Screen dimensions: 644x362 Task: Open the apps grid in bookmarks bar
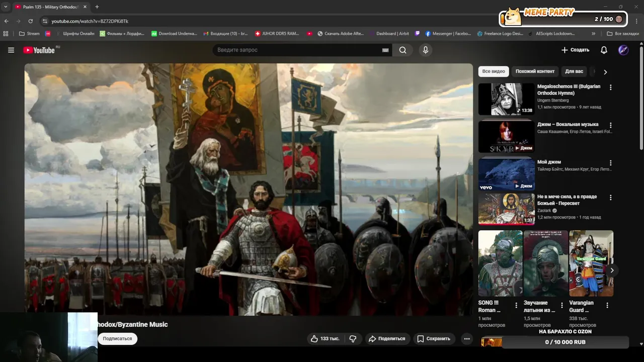(x=6, y=34)
